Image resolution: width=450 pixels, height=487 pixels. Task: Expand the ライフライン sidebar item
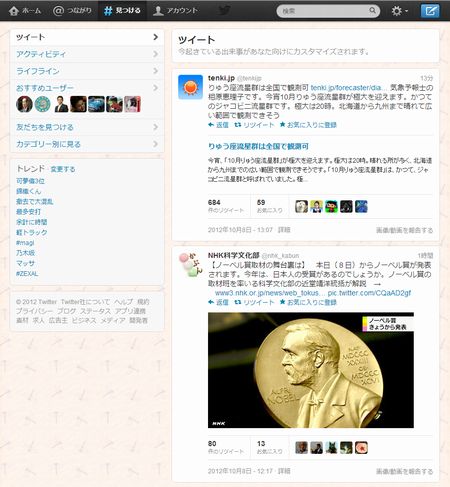point(87,71)
